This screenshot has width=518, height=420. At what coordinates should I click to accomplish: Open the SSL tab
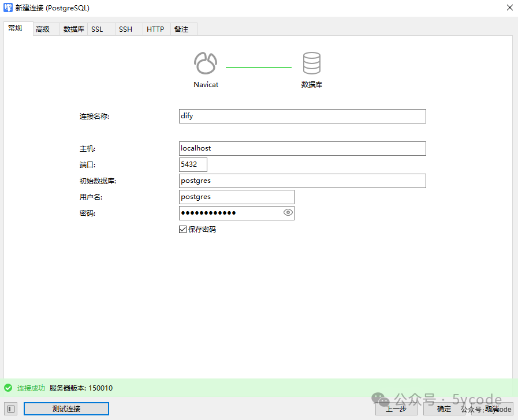tap(97, 29)
